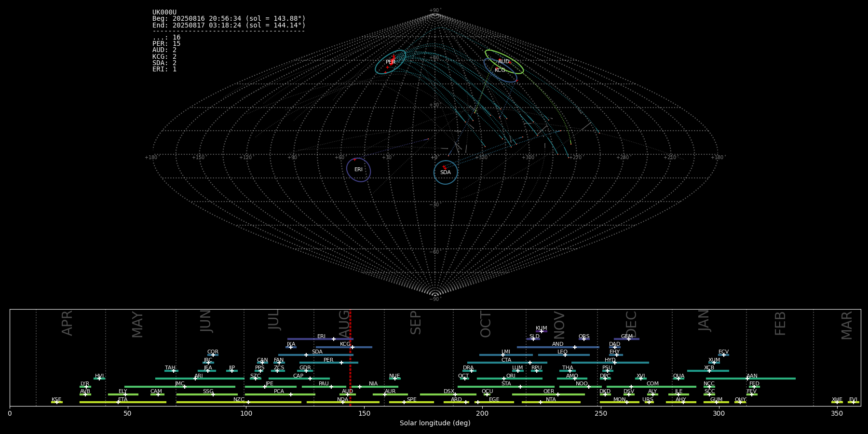Click the AUG month label in the timeline
This screenshot has height=434, width=868.
pos(344,323)
